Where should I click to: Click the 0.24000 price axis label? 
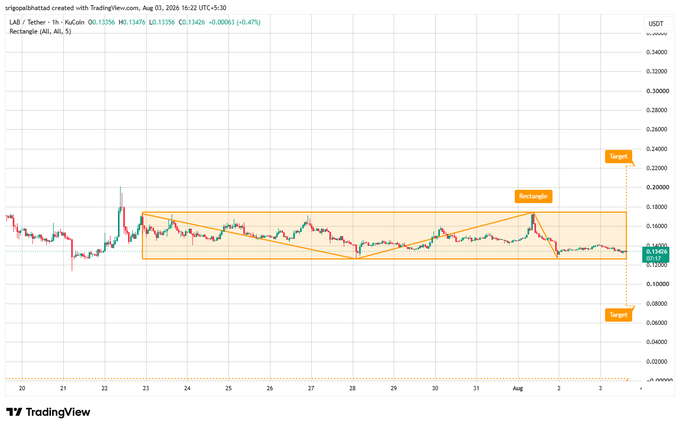pyautogui.click(x=657, y=149)
